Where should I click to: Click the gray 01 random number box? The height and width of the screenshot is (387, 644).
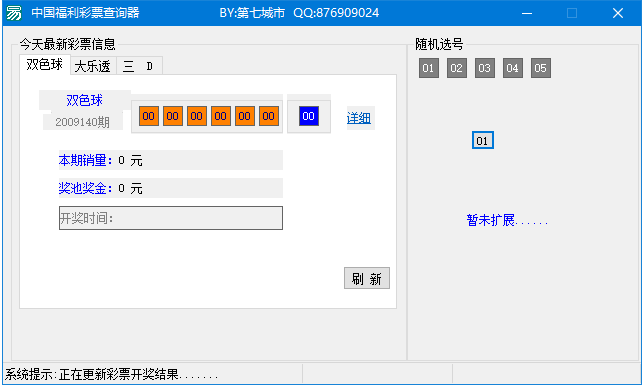coord(429,68)
